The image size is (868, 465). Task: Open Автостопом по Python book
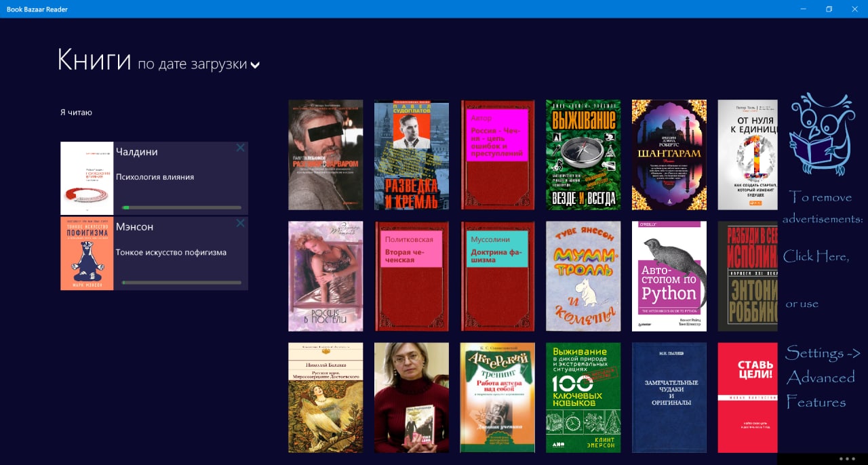(669, 276)
